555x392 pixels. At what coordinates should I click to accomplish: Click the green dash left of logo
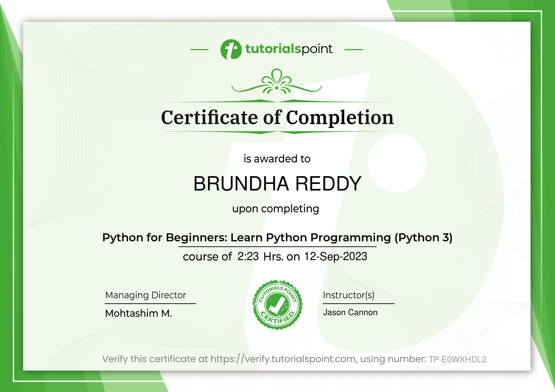[200, 50]
